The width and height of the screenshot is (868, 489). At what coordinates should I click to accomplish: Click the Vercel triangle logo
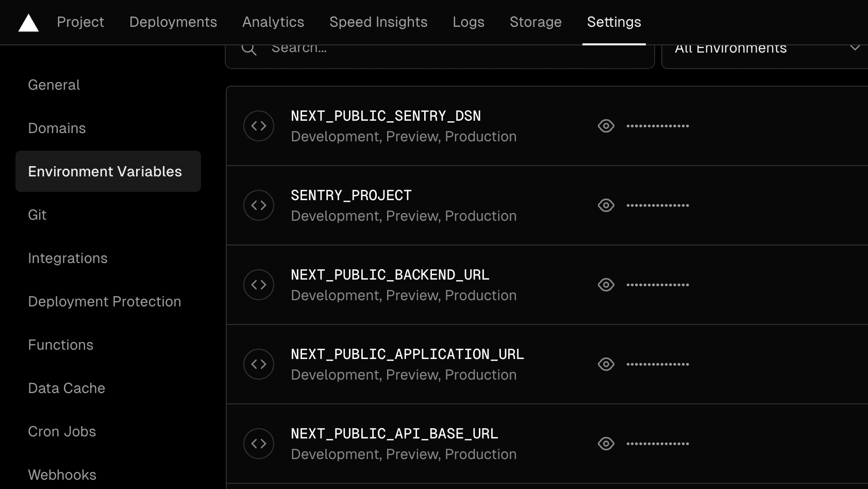(28, 22)
